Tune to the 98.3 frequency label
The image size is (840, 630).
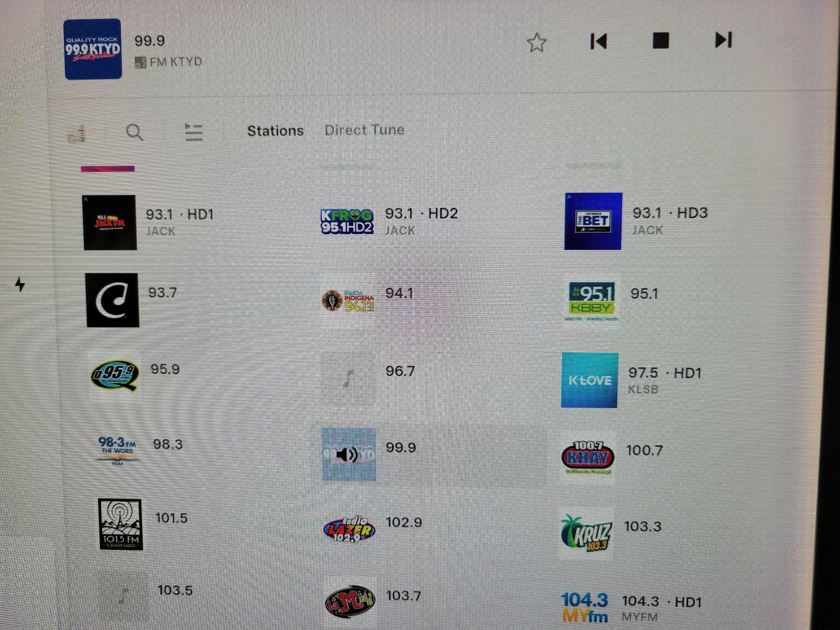(x=168, y=444)
